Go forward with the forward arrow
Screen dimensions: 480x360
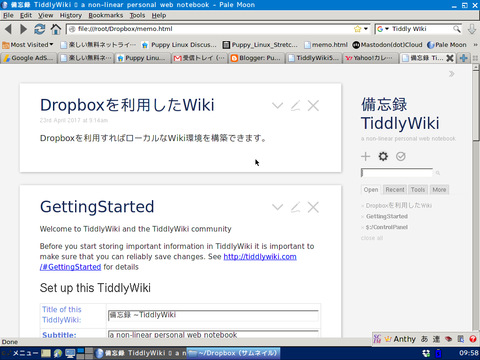click(23, 29)
